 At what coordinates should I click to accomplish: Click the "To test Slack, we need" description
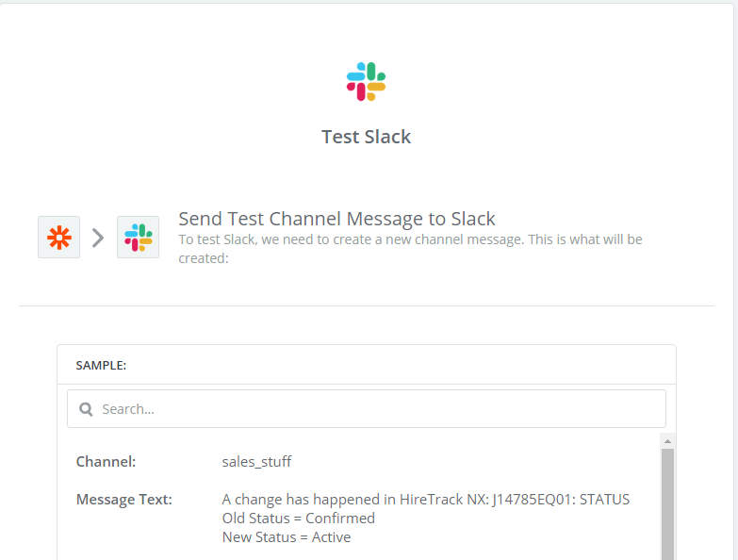pyautogui.click(x=410, y=249)
